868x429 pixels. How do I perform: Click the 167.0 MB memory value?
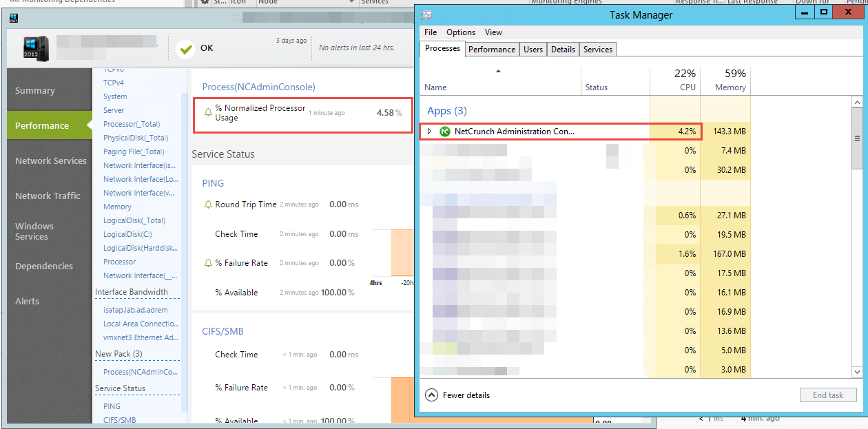[x=730, y=254]
